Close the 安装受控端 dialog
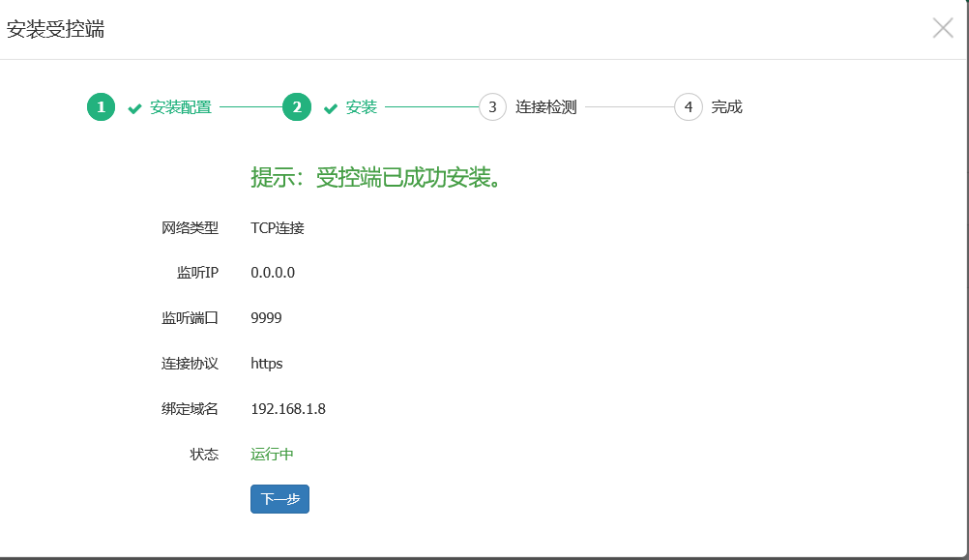The image size is (969, 560). (943, 28)
